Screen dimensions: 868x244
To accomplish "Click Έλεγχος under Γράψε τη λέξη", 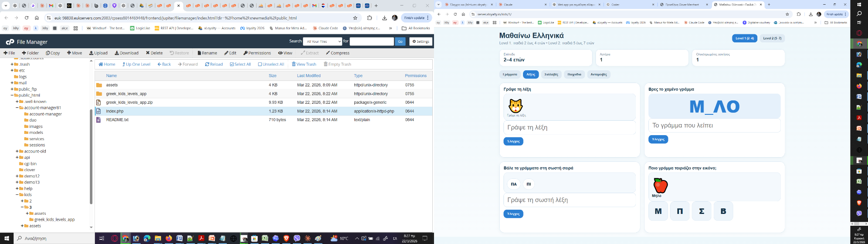I will [513, 141].
